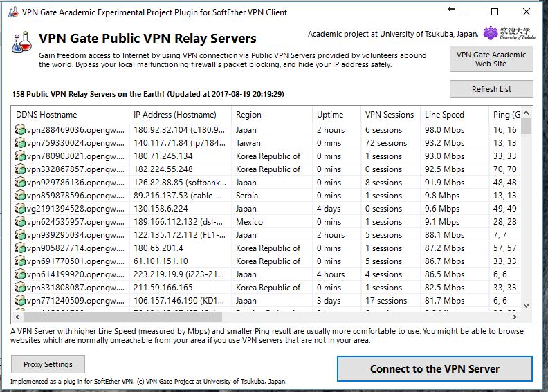The image size is (548, 392).
Task: Select the 180.71.245.134 Korea server row
Action: click(266, 156)
